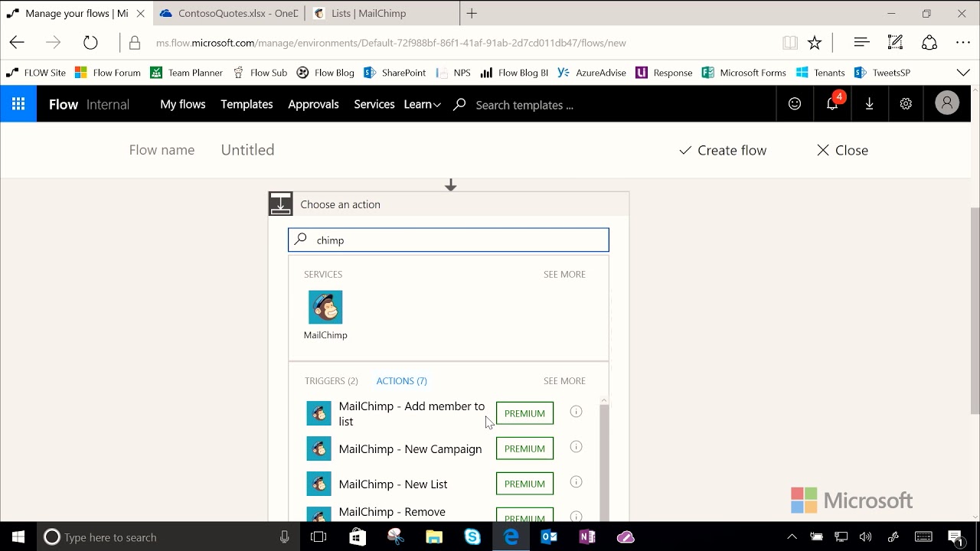Click volume icon in system tray
The width and height of the screenshot is (980, 551).
pos(865,537)
